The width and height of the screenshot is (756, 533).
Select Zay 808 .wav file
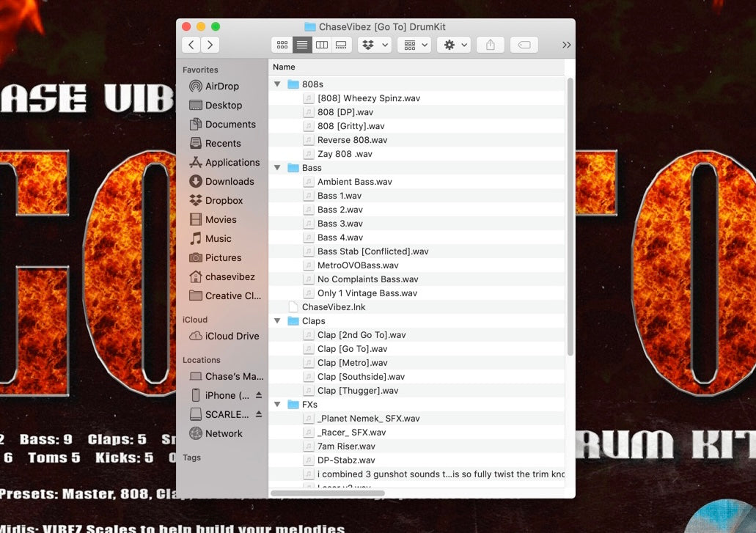coord(416,154)
